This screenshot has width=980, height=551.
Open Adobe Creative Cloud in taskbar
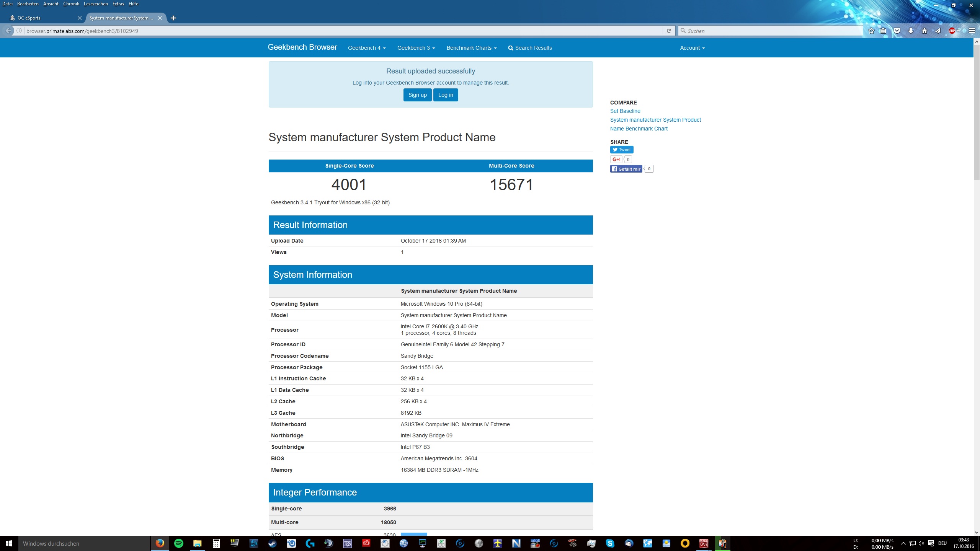click(366, 543)
